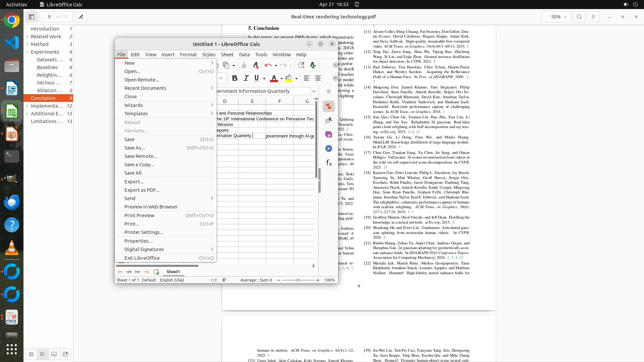
Task: Toggle Bold formatting
Action: [235, 78]
